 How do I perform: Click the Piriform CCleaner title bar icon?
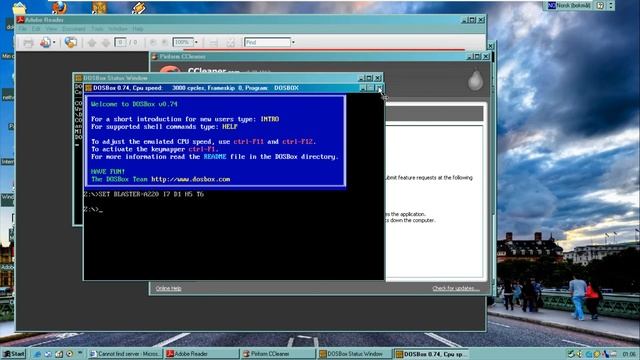coord(155,56)
